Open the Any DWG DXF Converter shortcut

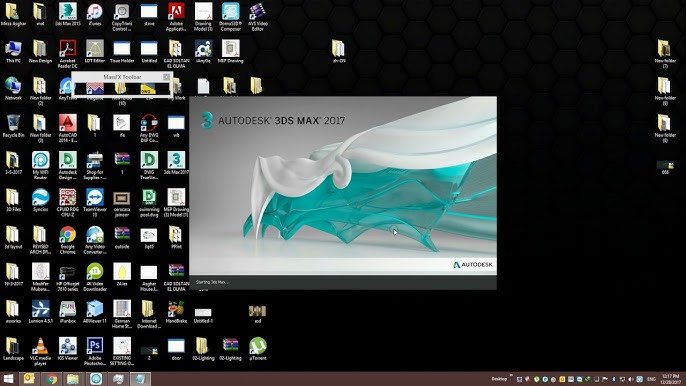149,128
